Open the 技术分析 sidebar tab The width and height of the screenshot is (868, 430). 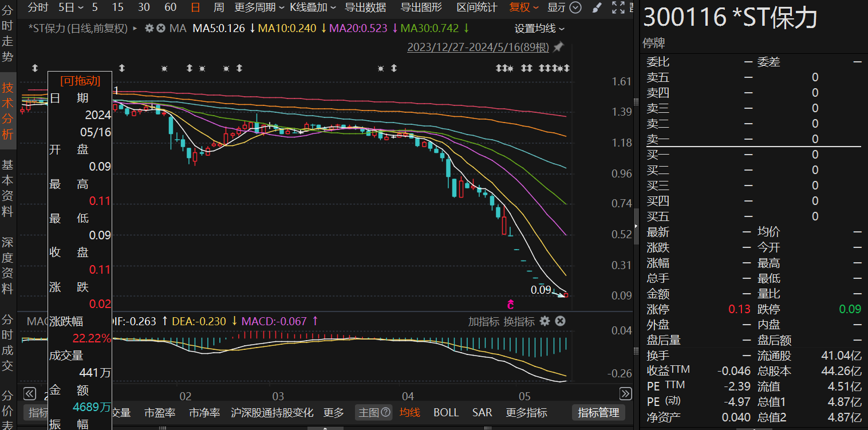[x=7, y=111]
